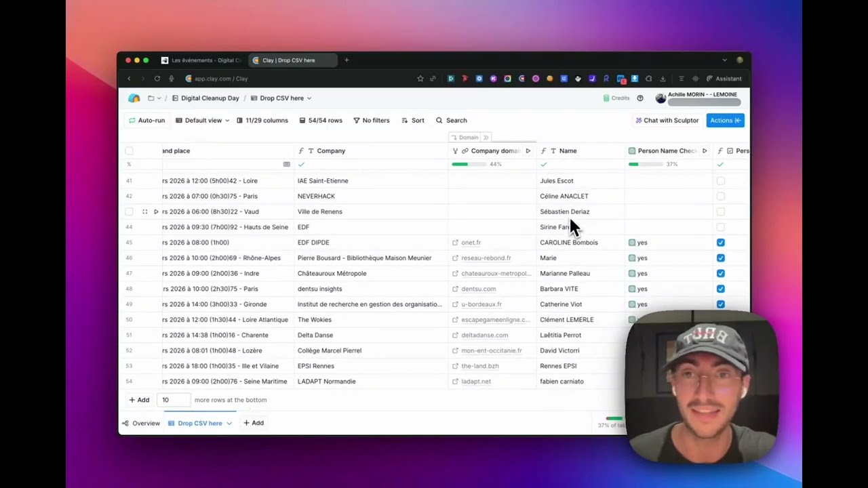Open the folder icon in breadcrumb
This screenshot has height=488, width=868.
[151, 98]
